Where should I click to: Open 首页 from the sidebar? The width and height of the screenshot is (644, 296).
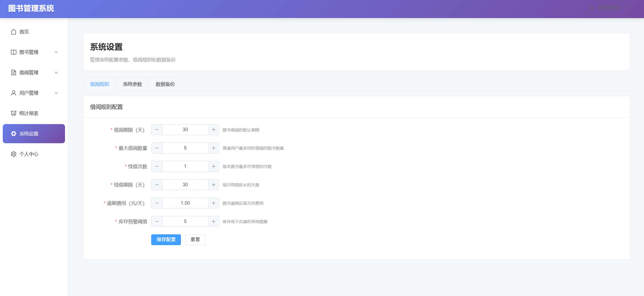(x=34, y=32)
